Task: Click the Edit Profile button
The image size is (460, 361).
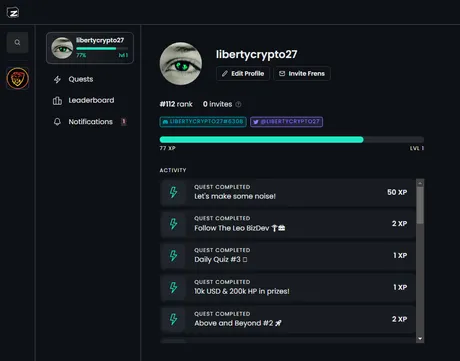Action: click(243, 73)
